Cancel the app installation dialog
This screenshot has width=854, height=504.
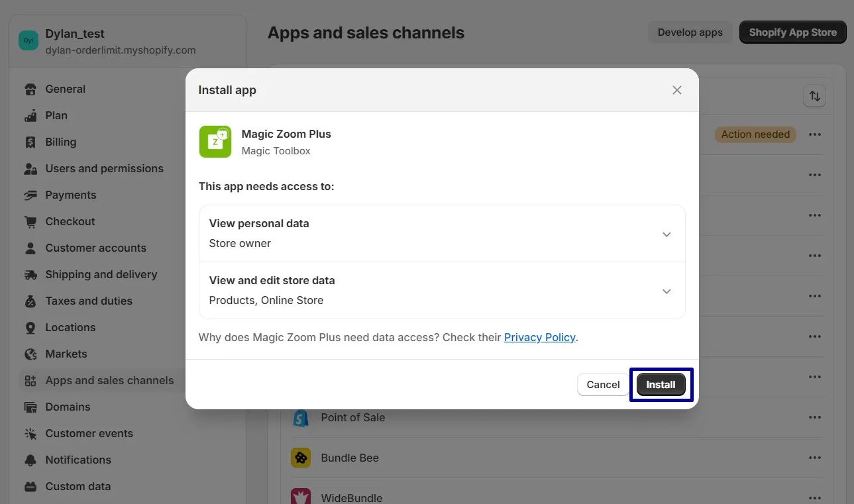[603, 385]
